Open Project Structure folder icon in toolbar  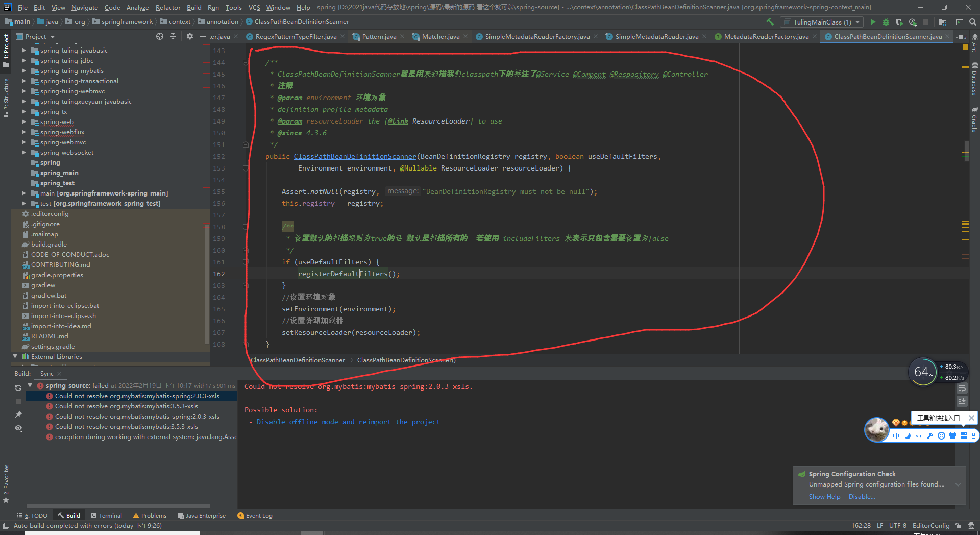943,22
